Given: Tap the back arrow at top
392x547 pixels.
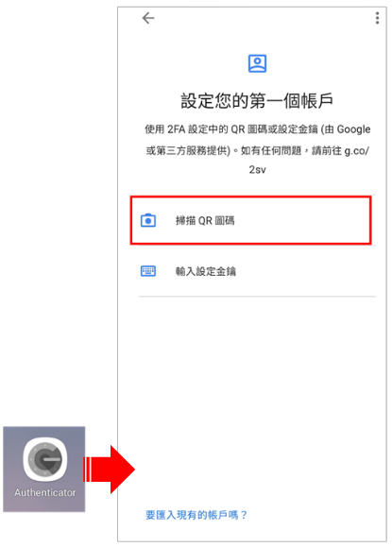Looking at the screenshot, I should [148, 18].
